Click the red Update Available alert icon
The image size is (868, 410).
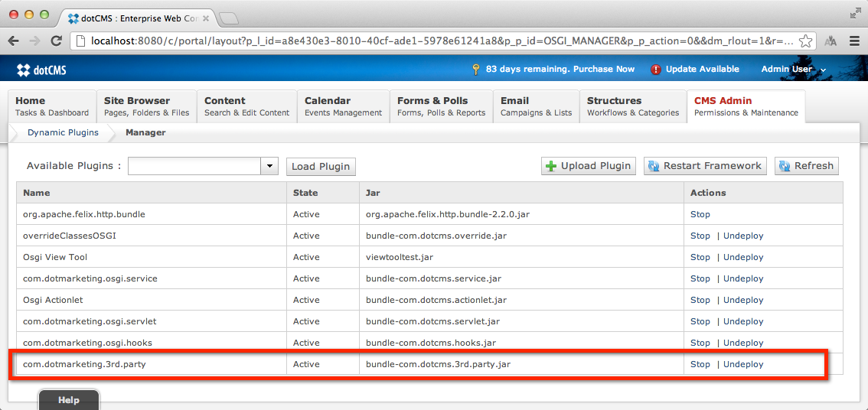click(656, 70)
